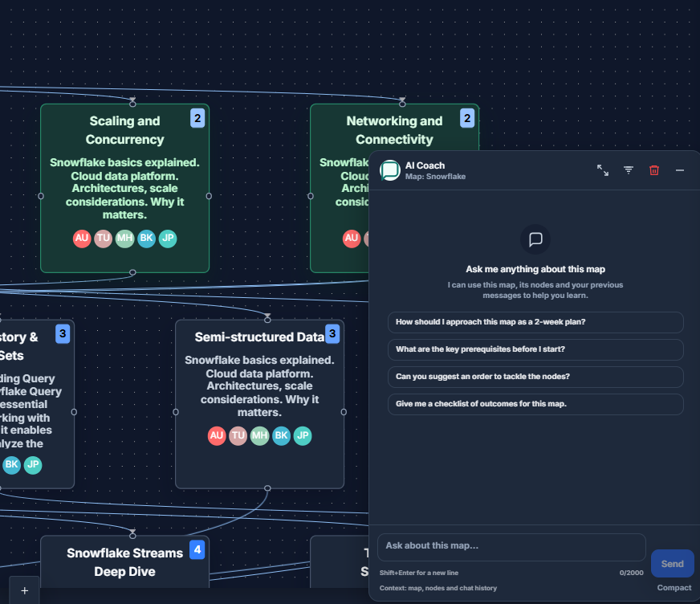Click JP avatar on Scaling and Concurrency node
Image resolution: width=700 pixels, height=604 pixels.
pyautogui.click(x=168, y=238)
